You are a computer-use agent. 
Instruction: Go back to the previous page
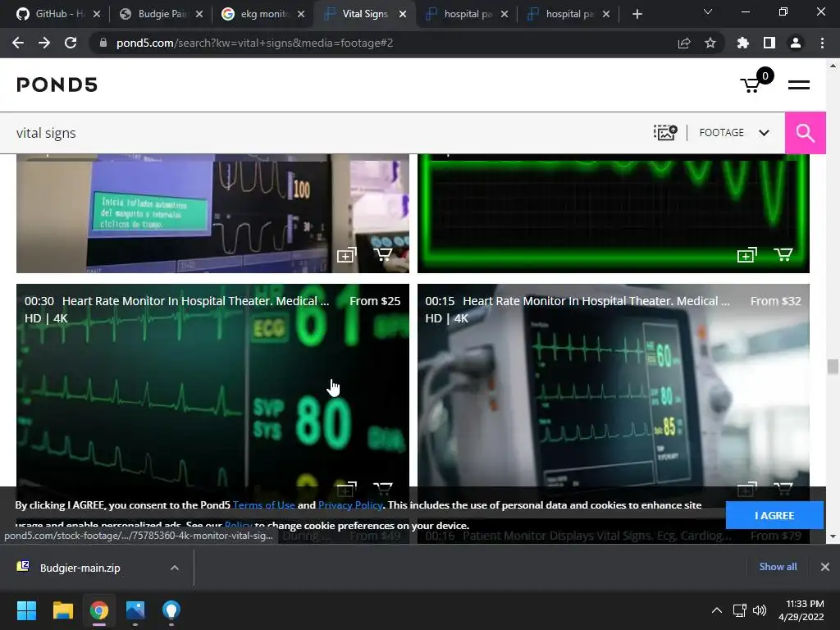coord(18,43)
